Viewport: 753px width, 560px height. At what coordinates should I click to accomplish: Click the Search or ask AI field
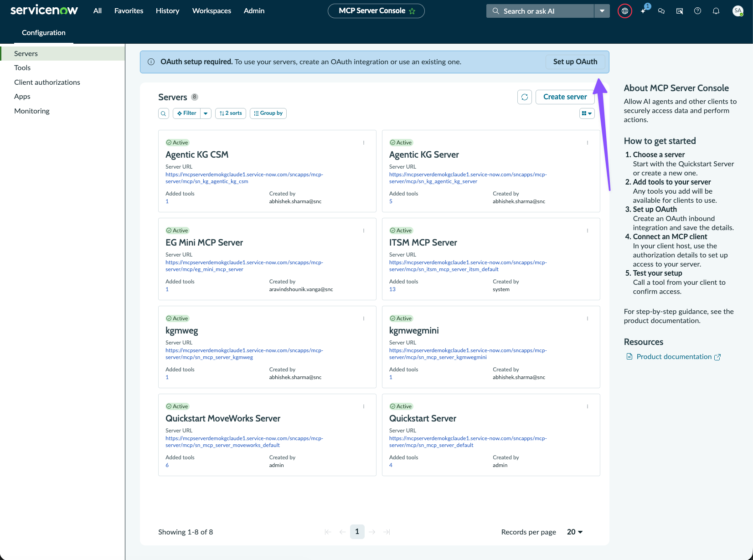[x=540, y=11]
